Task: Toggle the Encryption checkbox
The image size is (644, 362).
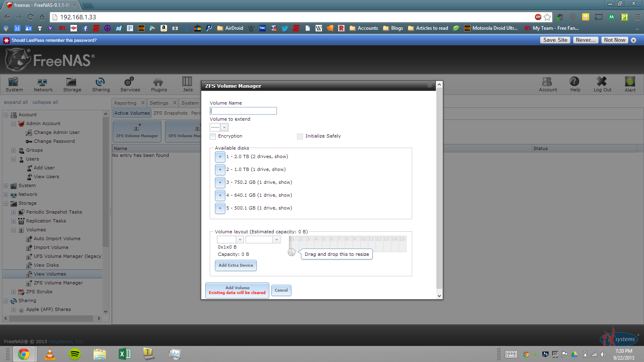Action: (x=213, y=136)
